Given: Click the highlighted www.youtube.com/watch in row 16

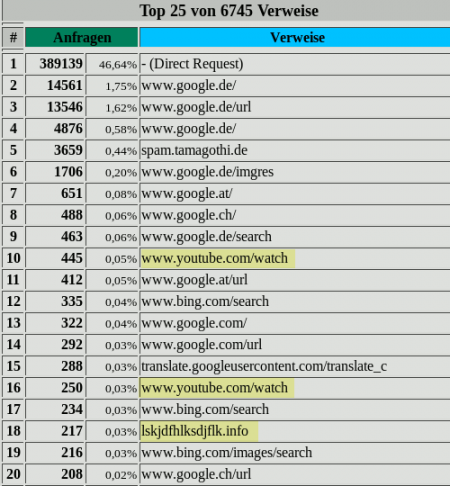Looking at the screenshot, I should [x=214, y=388].
